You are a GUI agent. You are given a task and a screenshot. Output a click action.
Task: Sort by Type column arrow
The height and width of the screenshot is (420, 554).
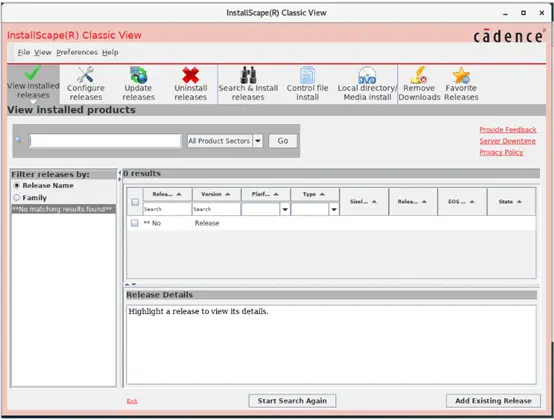tap(322, 194)
